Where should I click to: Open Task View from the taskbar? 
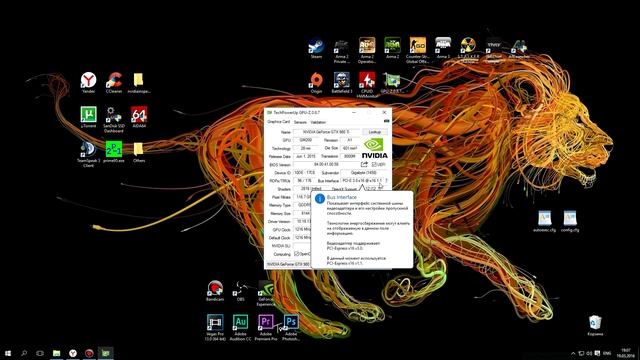click(x=40, y=353)
